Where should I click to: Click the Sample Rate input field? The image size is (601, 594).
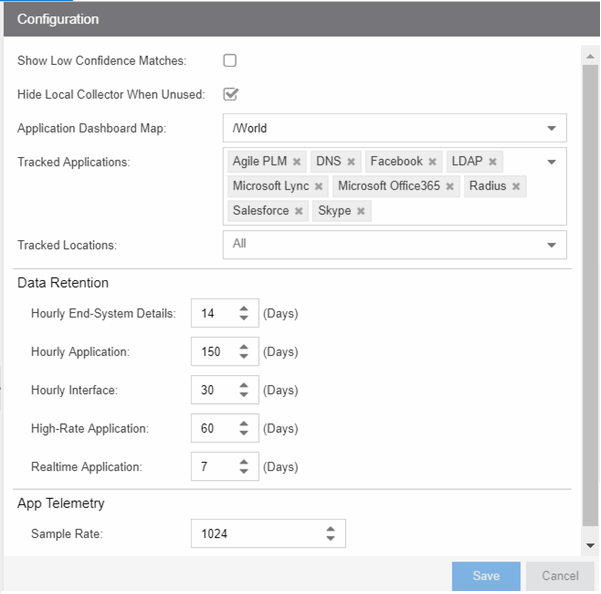(x=255, y=534)
